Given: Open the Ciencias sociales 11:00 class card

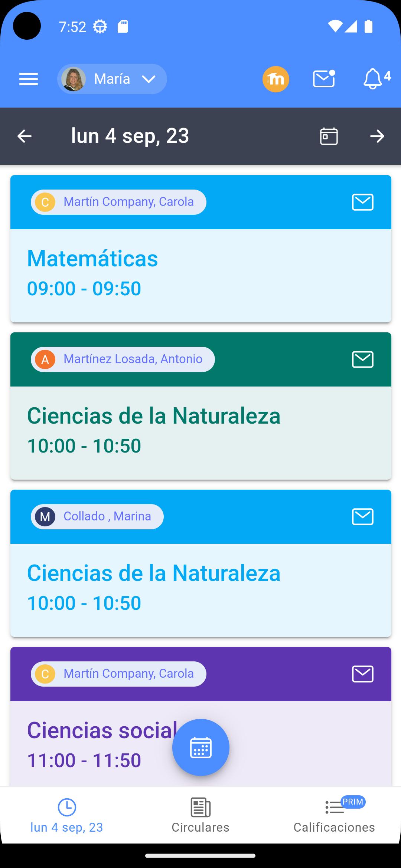Looking at the screenshot, I should point(201,743).
